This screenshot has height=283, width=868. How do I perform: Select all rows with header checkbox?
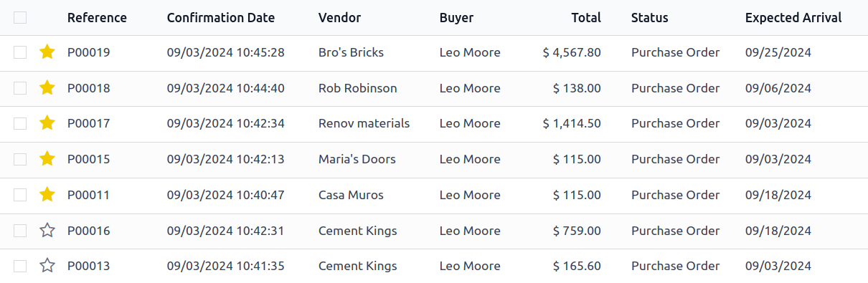(x=20, y=18)
